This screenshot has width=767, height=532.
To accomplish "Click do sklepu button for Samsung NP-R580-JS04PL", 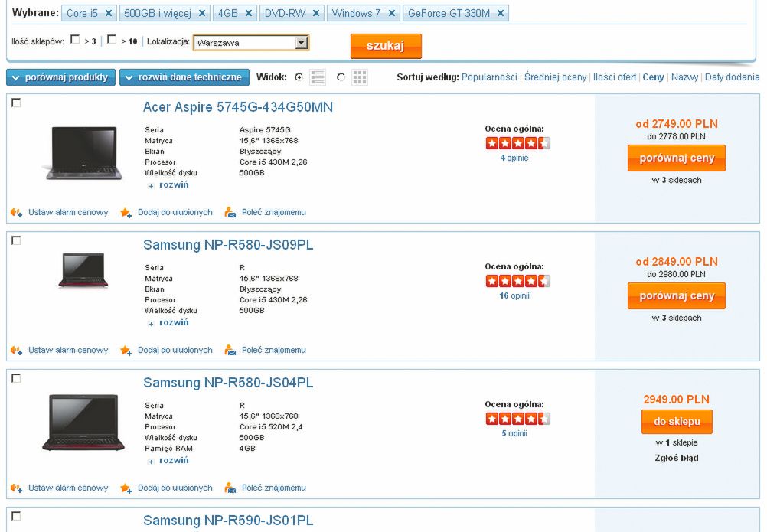I will click(x=677, y=422).
